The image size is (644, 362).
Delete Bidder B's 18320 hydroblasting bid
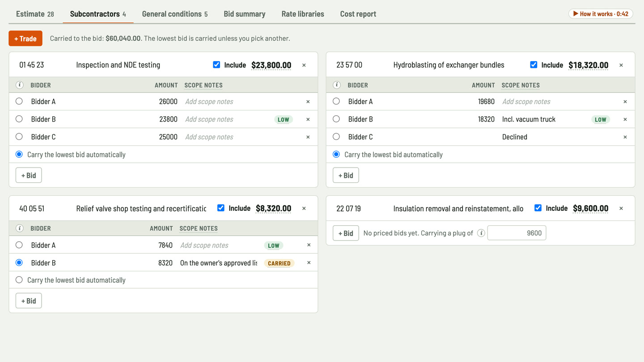coord(625,119)
